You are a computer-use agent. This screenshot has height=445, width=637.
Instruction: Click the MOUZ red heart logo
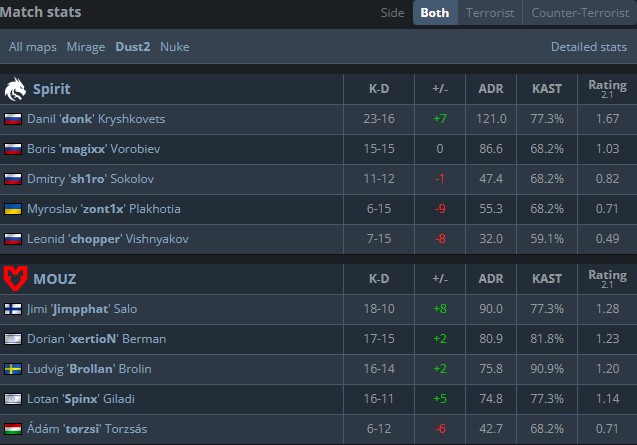coord(15,279)
